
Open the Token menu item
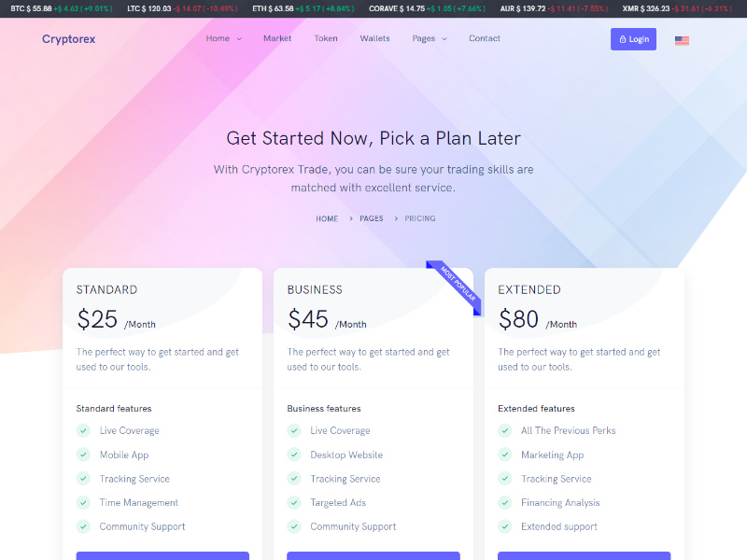coord(326,38)
